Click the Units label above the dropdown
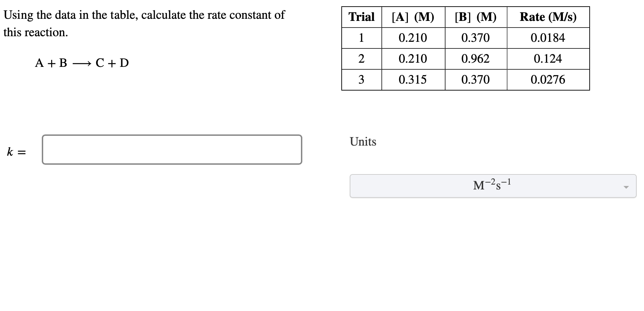The width and height of the screenshot is (644, 311). click(x=363, y=142)
